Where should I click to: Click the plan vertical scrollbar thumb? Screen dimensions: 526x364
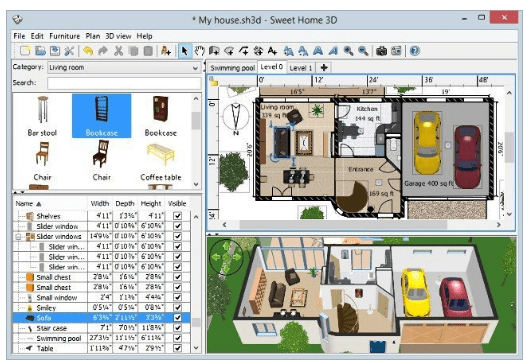click(509, 147)
